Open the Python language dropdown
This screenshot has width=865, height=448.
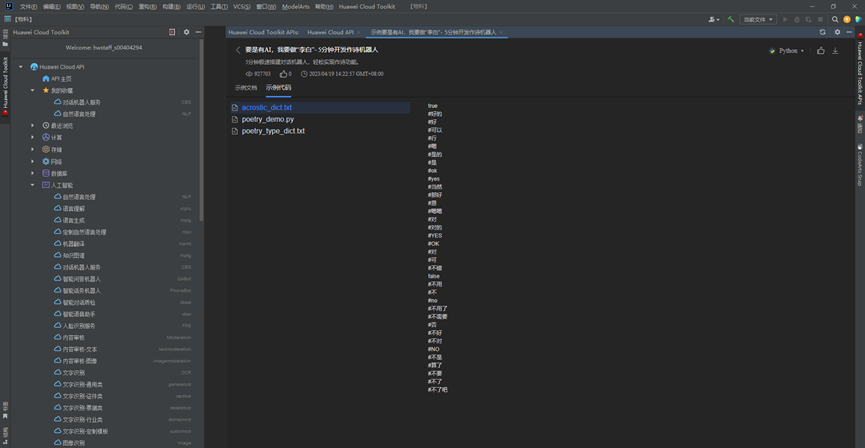[787, 51]
